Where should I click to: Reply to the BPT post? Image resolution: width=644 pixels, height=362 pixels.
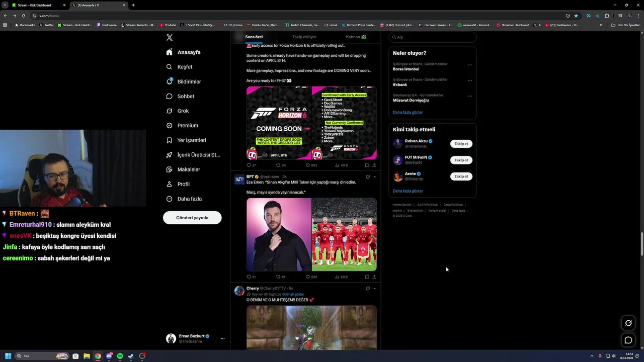tap(251, 277)
